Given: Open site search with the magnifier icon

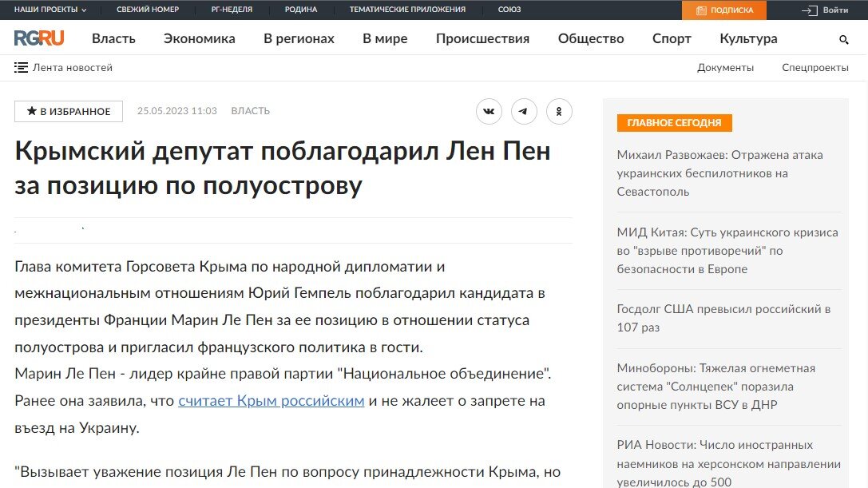Looking at the screenshot, I should [x=843, y=38].
